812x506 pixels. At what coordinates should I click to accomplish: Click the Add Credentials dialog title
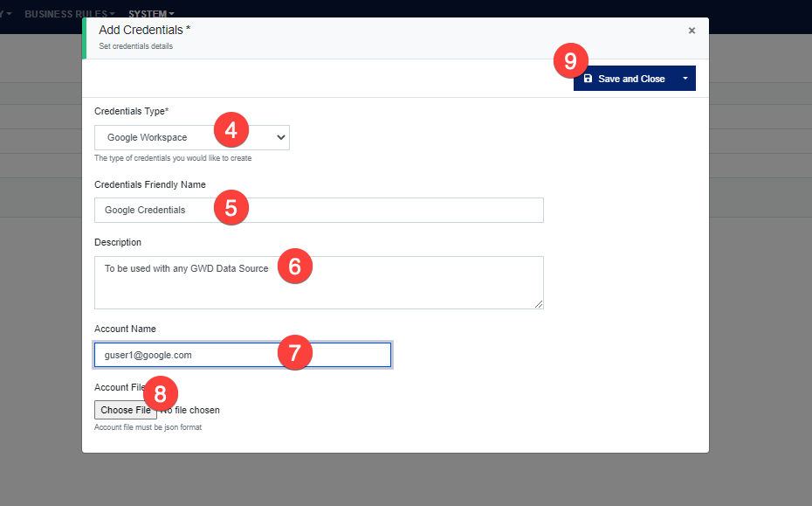144,30
